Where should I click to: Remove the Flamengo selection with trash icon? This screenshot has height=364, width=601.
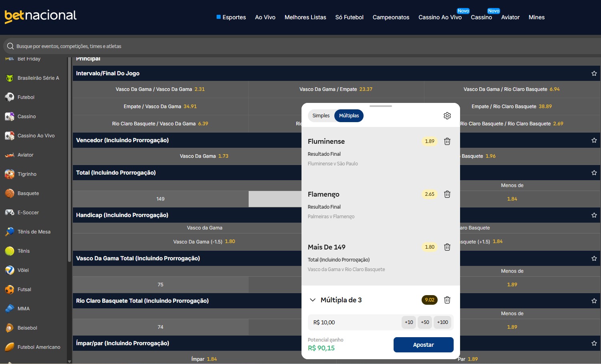447,194
